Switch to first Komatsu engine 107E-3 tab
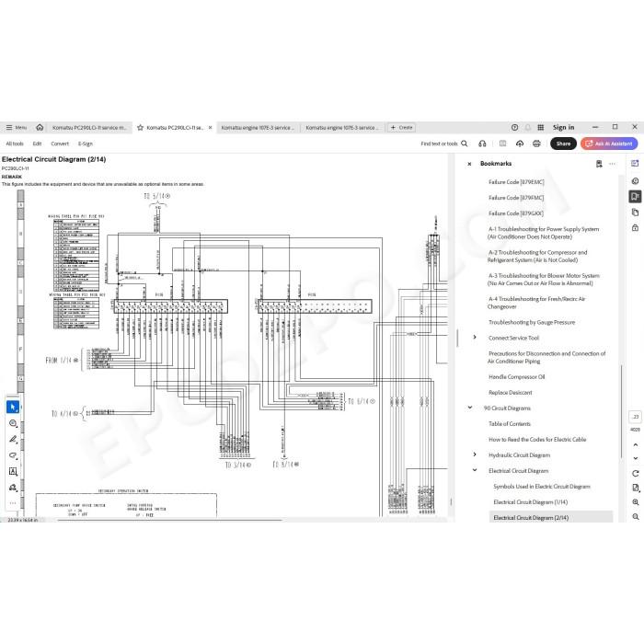 click(x=258, y=128)
